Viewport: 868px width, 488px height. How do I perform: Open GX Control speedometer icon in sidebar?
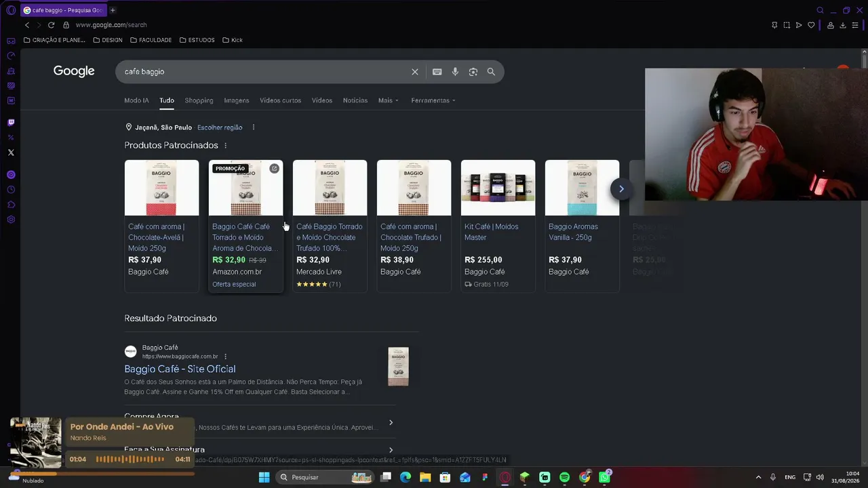point(11,56)
